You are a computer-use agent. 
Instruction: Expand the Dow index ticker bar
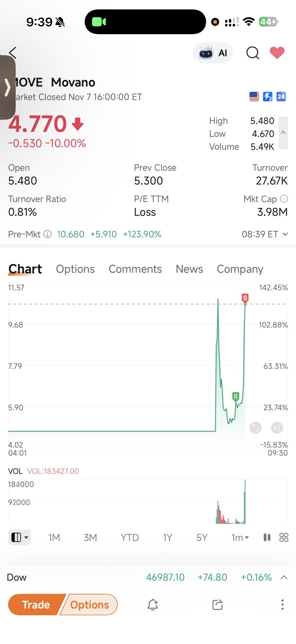[283, 578]
